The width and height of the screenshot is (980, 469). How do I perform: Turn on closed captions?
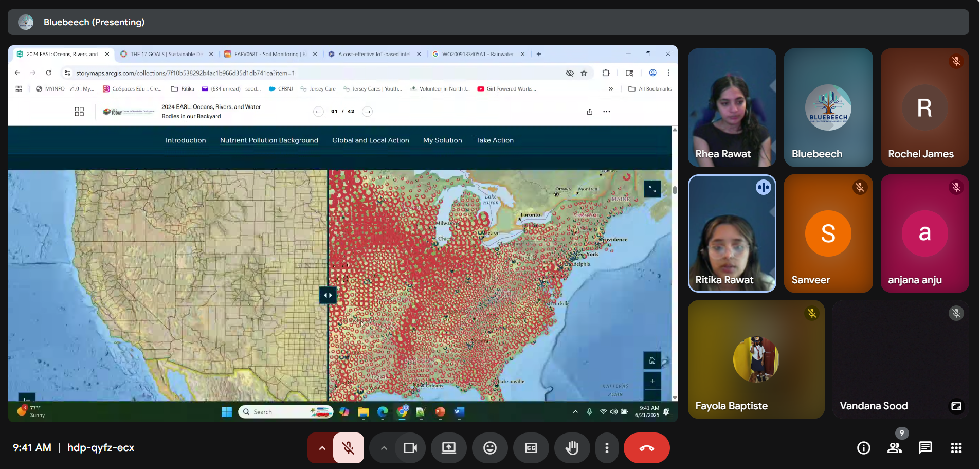tap(531, 448)
